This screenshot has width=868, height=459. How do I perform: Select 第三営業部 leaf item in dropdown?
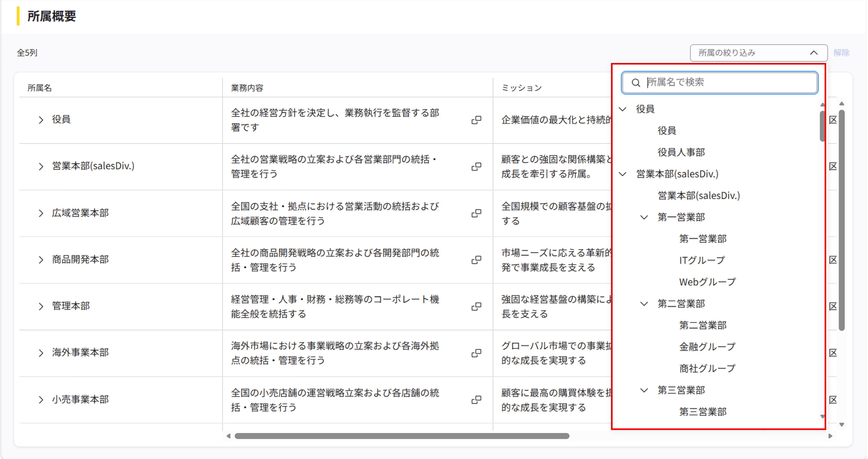click(702, 412)
